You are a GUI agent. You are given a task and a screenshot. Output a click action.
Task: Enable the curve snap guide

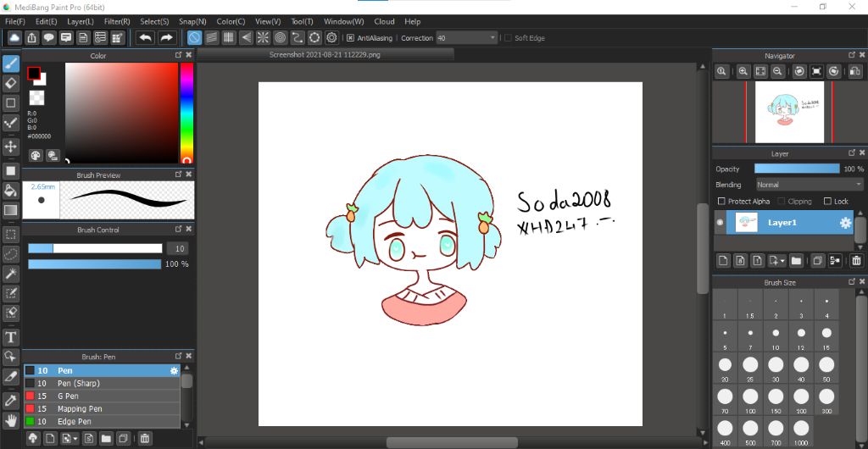[298, 37]
